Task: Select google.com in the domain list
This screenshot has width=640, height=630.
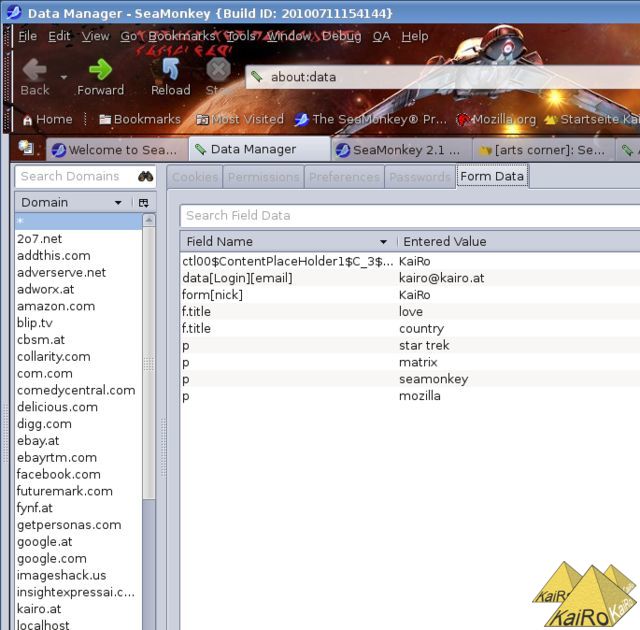Action: 78,558
